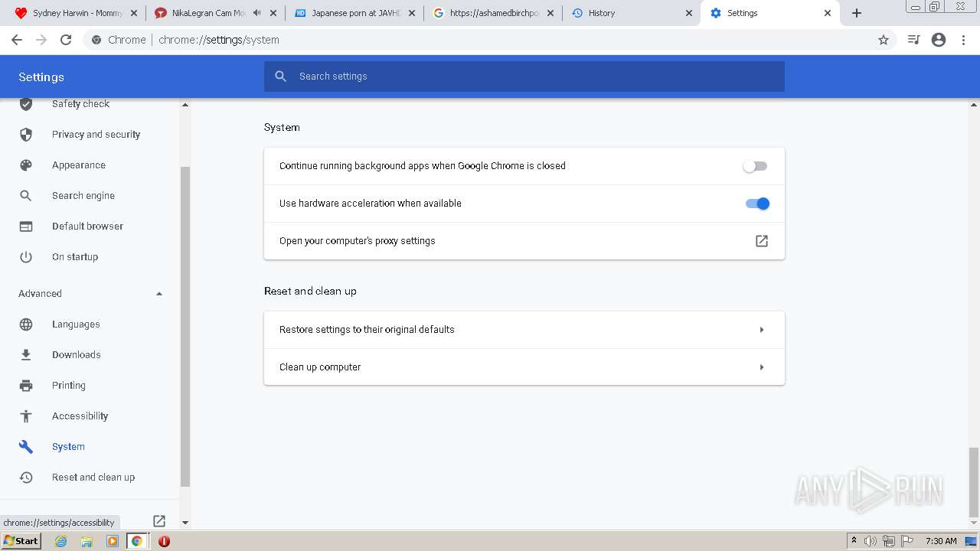Click the Languages globe icon
The height and width of the screenshot is (551, 980).
pyautogui.click(x=26, y=324)
